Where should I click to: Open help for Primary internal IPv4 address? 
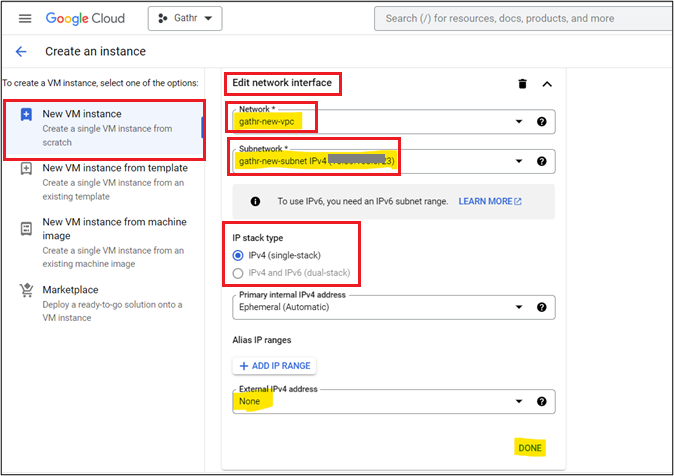pos(542,307)
